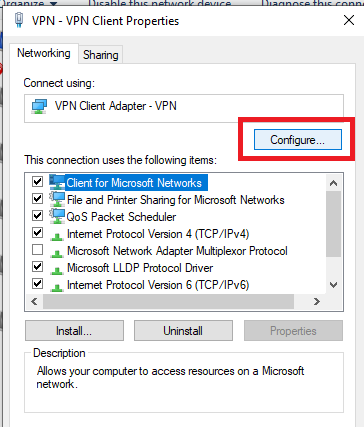Select the Client for Microsoft Networks icon
The width and height of the screenshot is (364, 427).
click(57, 182)
